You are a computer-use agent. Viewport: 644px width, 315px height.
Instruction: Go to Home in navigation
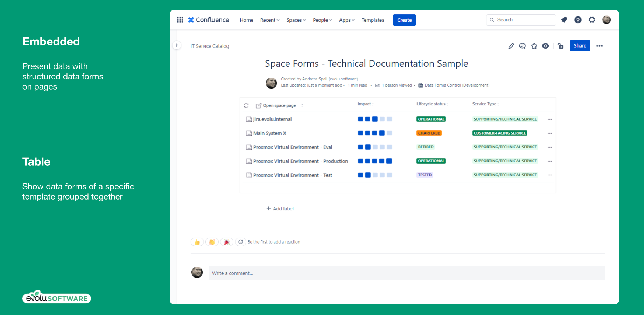(x=246, y=20)
